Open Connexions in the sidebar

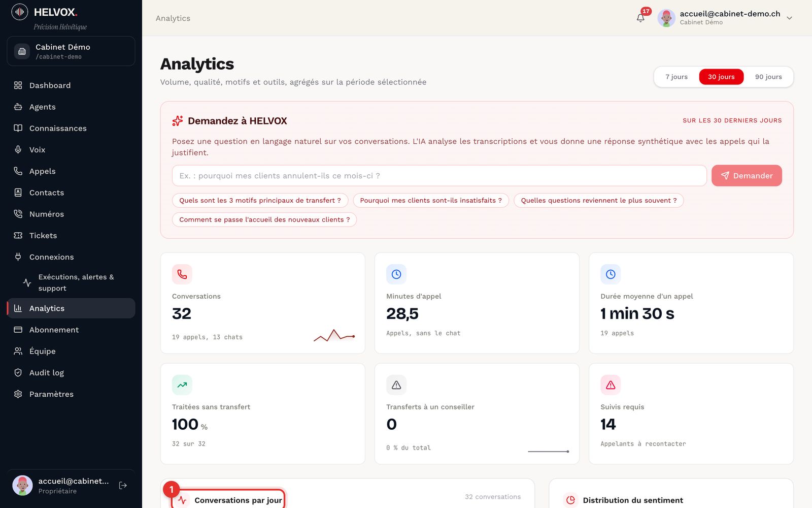(71, 257)
